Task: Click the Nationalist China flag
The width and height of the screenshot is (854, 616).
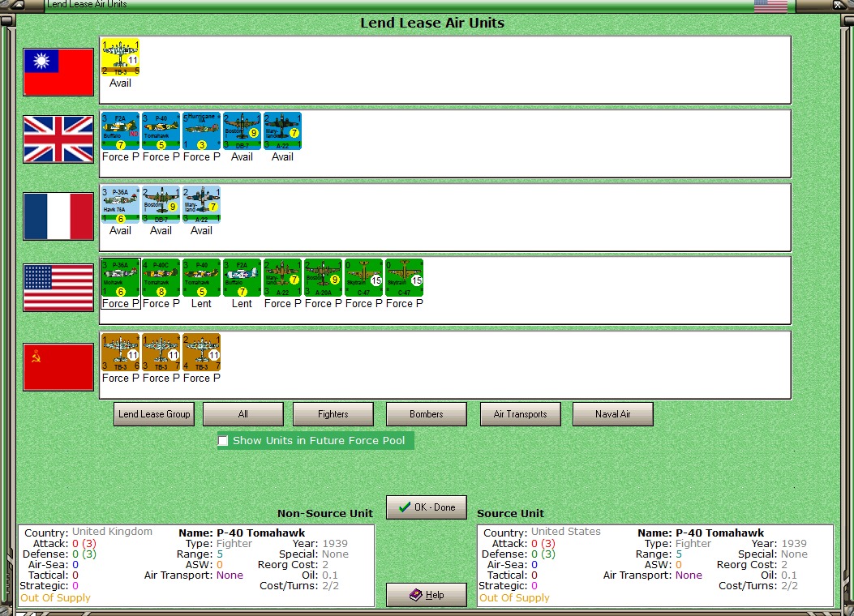Action: point(58,72)
